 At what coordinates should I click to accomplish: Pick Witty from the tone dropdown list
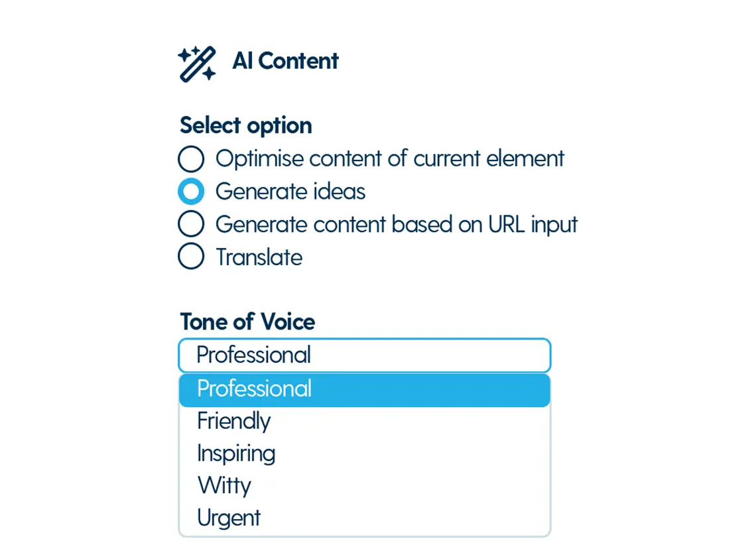click(224, 485)
